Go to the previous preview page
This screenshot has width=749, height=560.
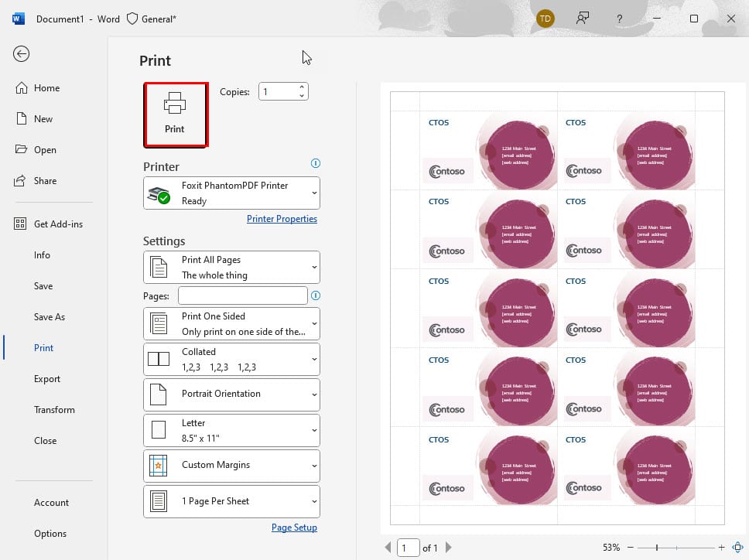[388, 548]
